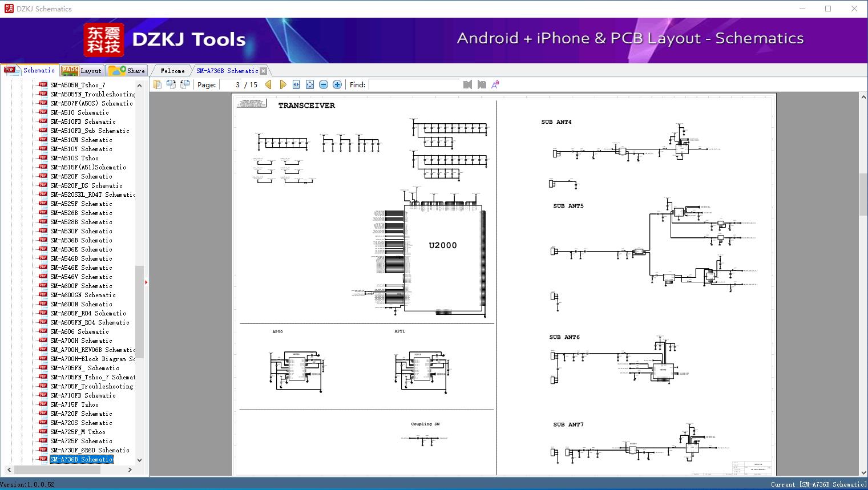This screenshot has width=868, height=490.
Task: Click the TRANSCEIVER heading on the page
Action: pos(306,106)
